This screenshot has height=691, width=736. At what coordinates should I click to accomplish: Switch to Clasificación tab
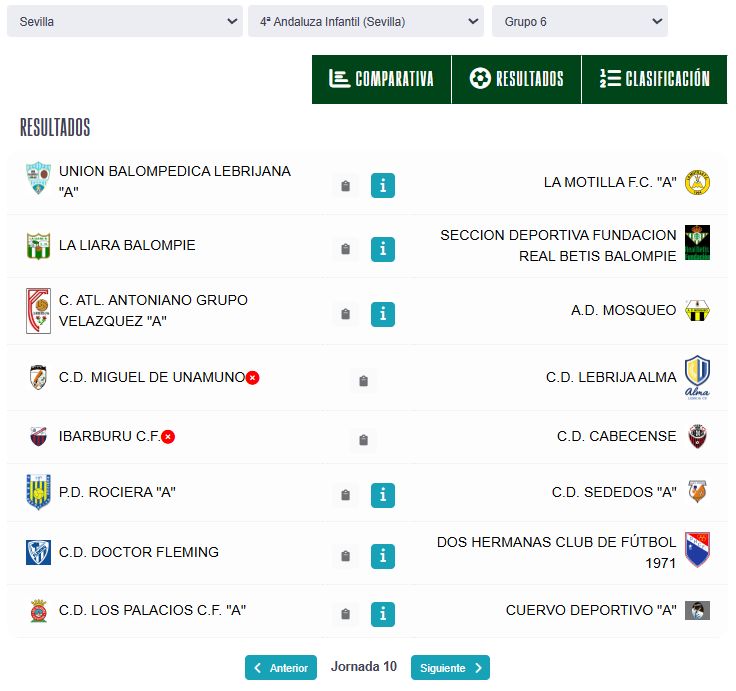click(655, 79)
